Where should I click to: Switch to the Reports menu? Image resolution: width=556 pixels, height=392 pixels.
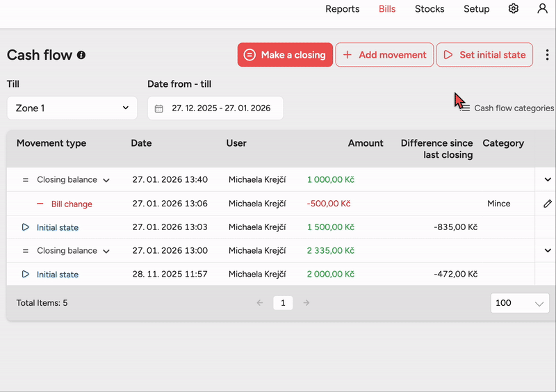pos(342,9)
